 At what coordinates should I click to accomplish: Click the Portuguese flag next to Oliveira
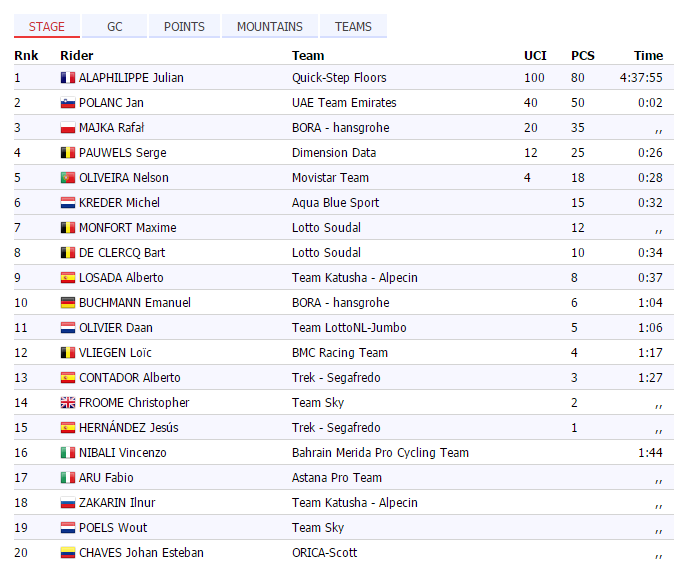coord(68,178)
